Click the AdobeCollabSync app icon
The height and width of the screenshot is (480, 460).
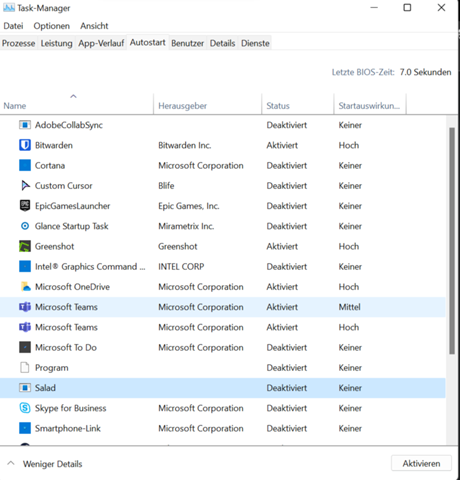25,125
